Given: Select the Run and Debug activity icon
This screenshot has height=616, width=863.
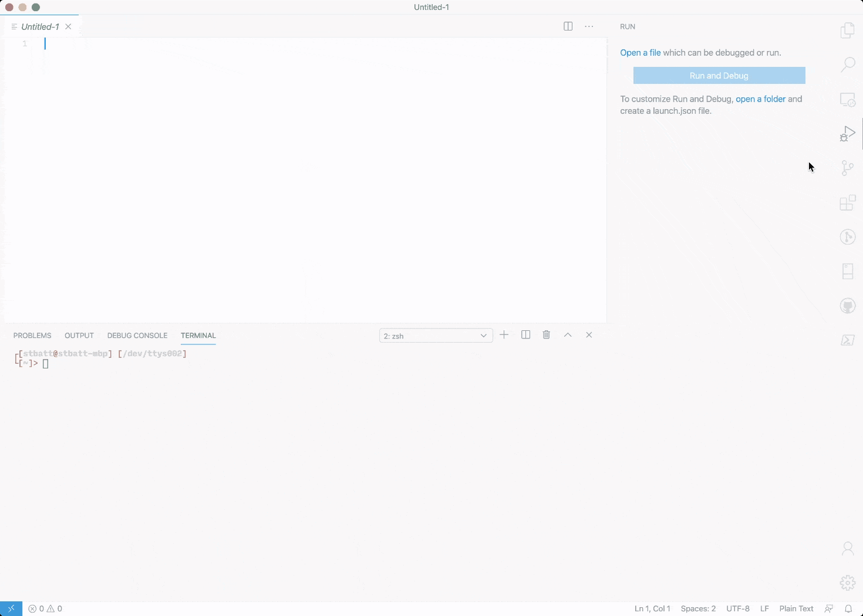Looking at the screenshot, I should (x=847, y=133).
